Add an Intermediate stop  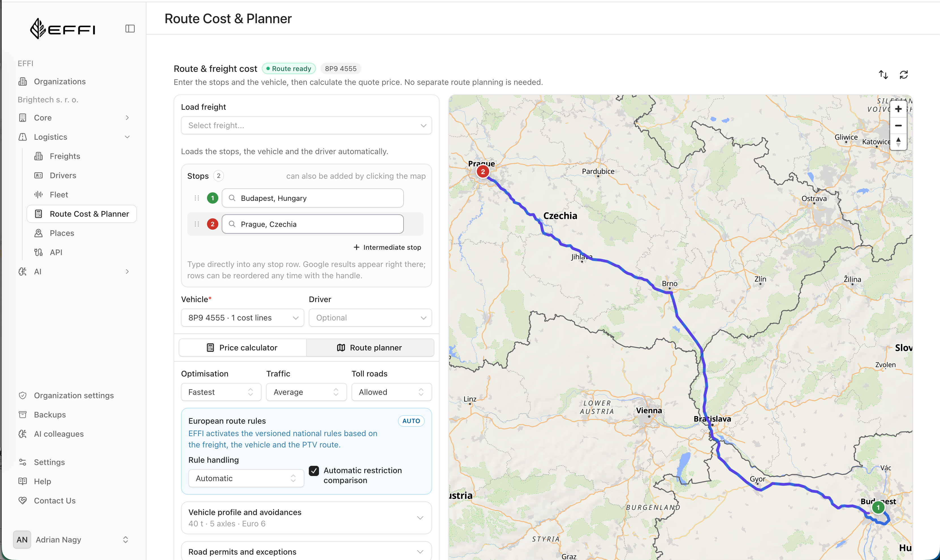tap(387, 247)
